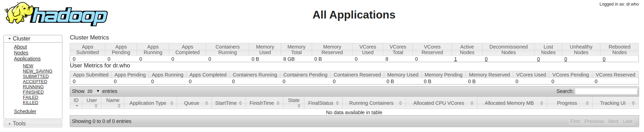Viewport: 644px width, 132px height.
Task: Sort table by Queue column
Action: click(194, 103)
